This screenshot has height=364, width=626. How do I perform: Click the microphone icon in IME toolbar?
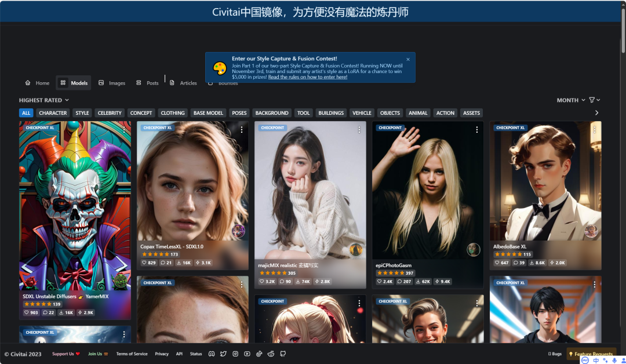614,361
